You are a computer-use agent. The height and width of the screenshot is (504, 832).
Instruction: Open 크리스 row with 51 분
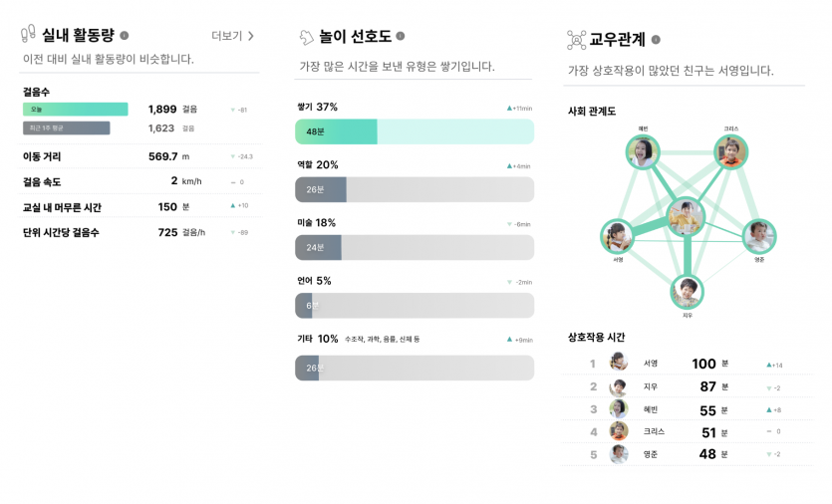pyautogui.click(x=687, y=432)
